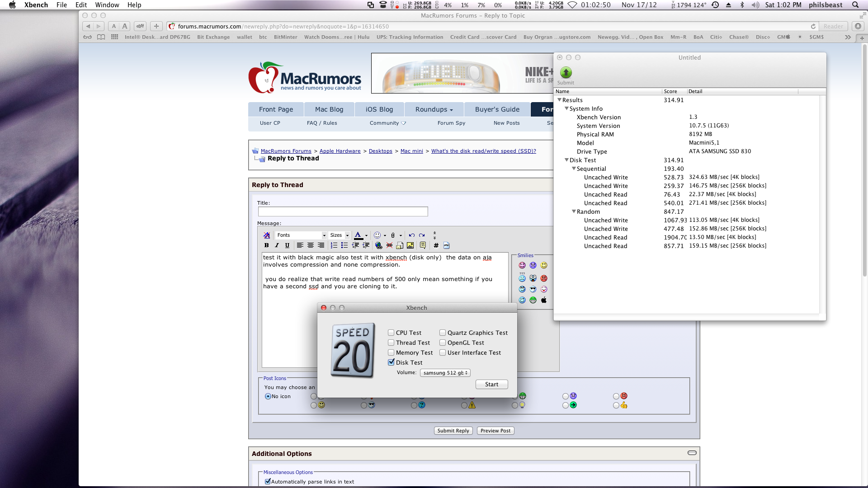Align message text left
Viewport: 868px width, 488px height.
300,245
